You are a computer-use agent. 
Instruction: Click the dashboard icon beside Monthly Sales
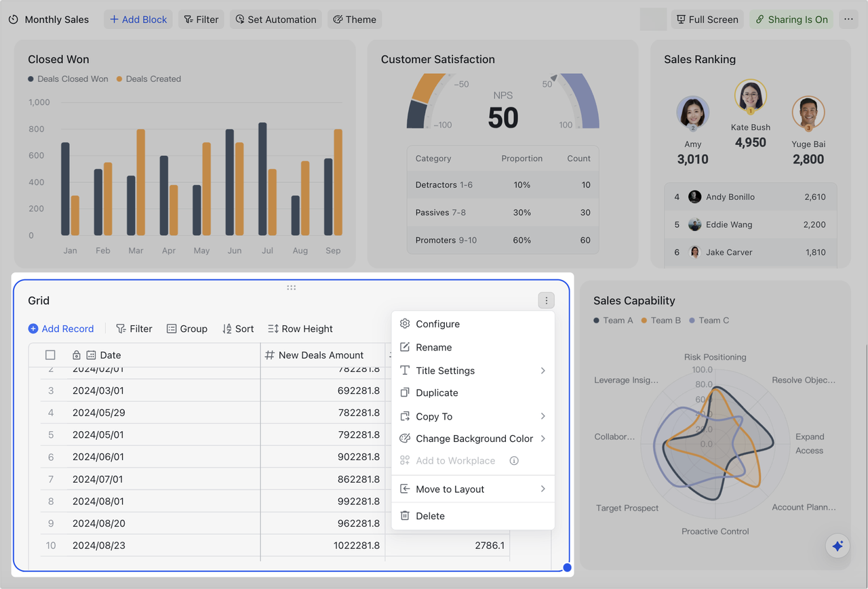[14, 20]
